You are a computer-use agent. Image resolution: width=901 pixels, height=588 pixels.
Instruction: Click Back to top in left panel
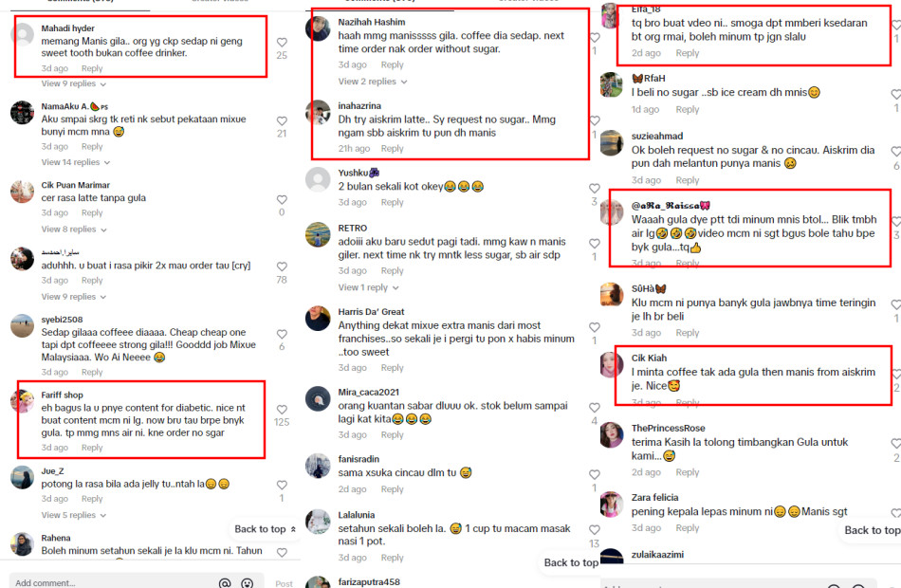[265, 529]
